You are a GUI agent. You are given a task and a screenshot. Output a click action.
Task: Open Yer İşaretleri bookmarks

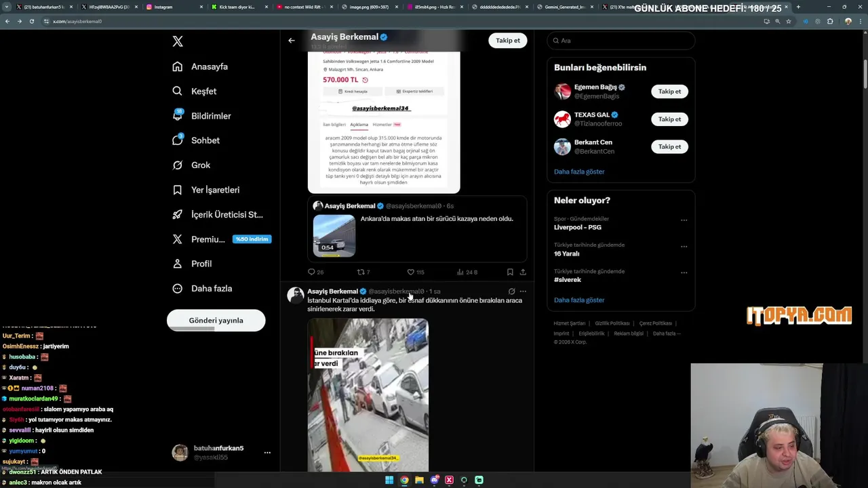206,190
